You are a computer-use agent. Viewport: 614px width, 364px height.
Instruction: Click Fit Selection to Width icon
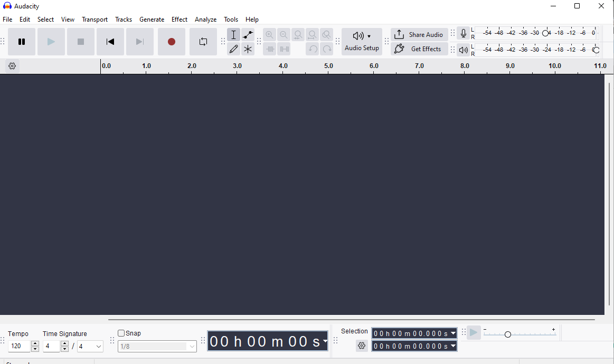pos(298,35)
